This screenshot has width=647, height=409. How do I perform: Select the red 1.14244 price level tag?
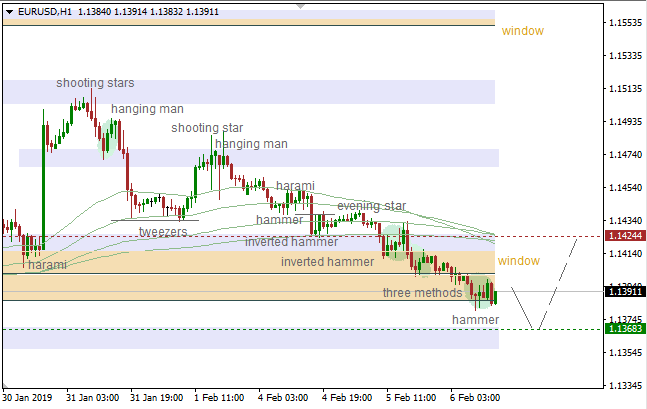click(625, 236)
